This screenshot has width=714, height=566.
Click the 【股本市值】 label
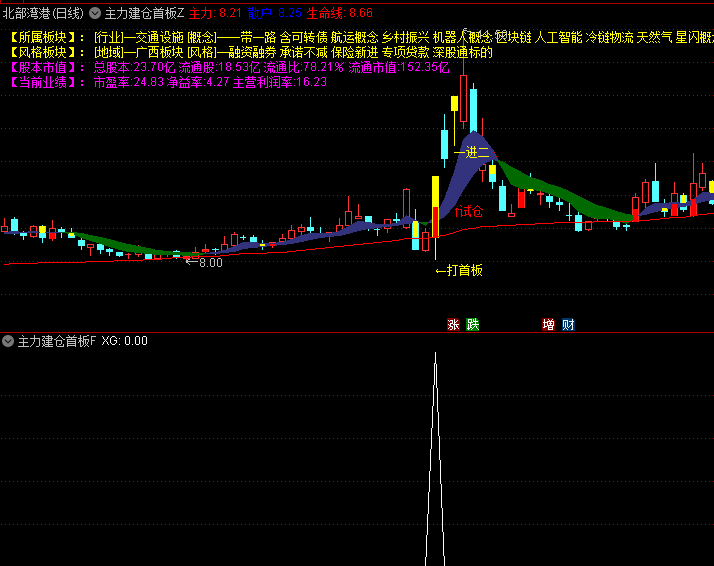click(43, 67)
